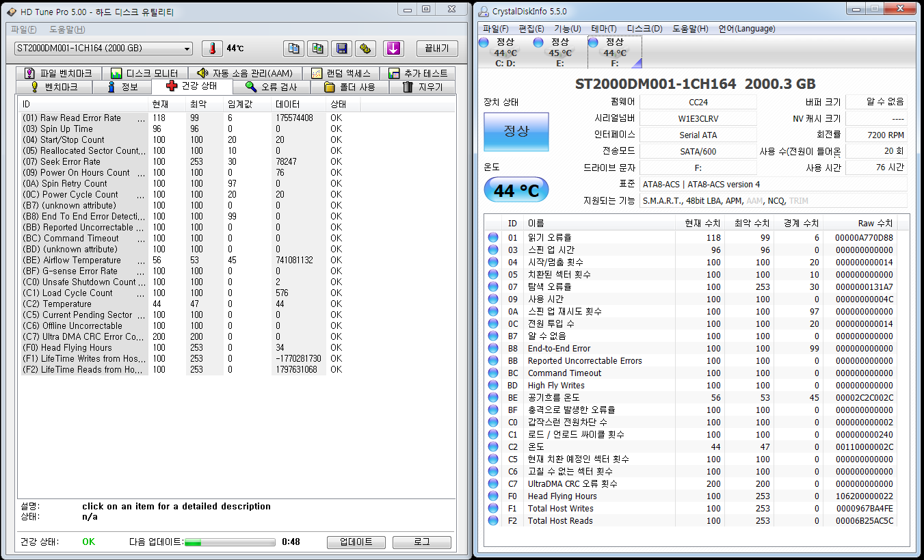
Task: Click the status circle for row BE
Action: click(493, 398)
